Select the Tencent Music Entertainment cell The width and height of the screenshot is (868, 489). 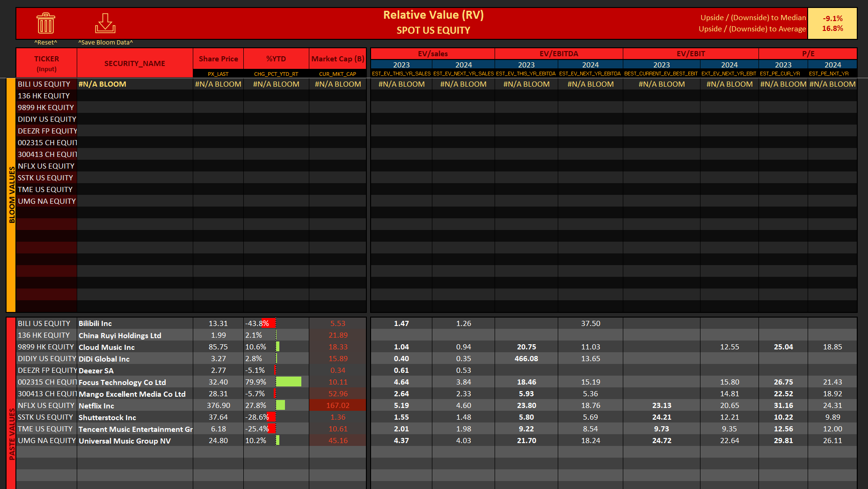pyautogui.click(x=135, y=429)
